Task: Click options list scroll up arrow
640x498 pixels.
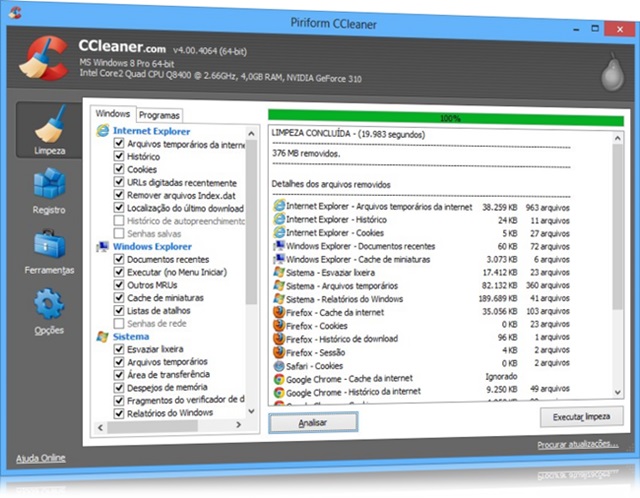Action: (x=251, y=133)
